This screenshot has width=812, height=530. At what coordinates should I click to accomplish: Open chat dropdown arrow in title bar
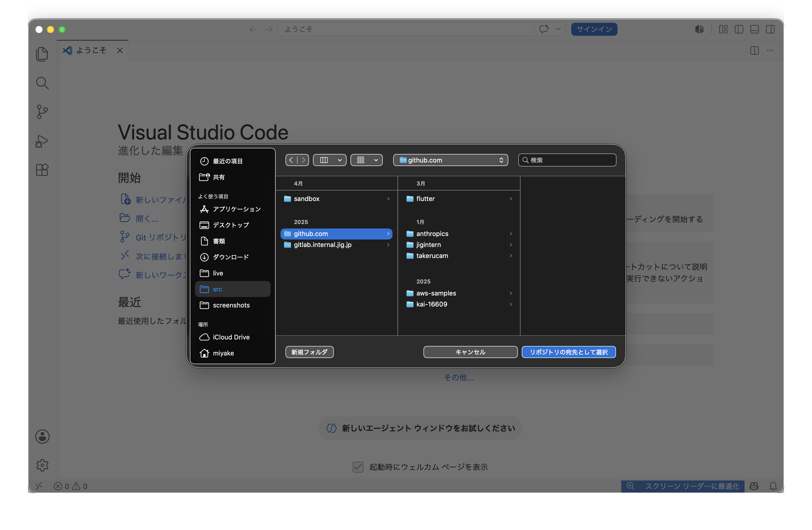558,29
